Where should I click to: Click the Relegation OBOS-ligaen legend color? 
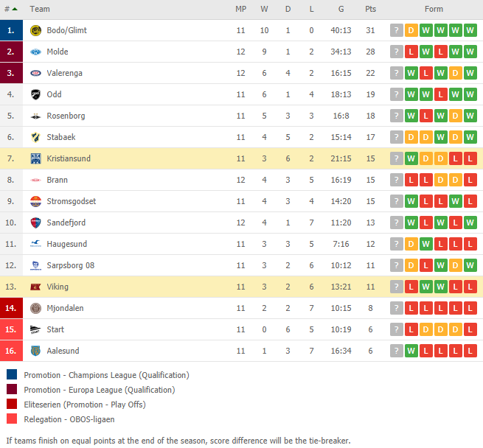click(12, 419)
